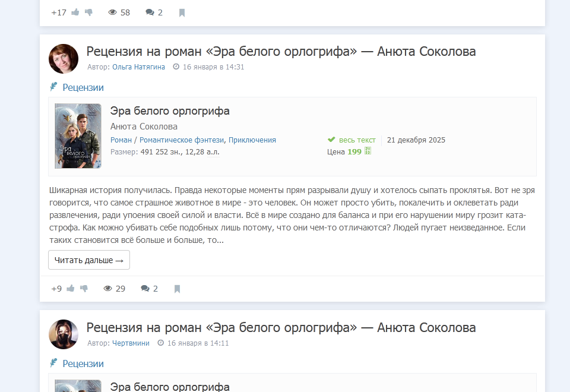The width and height of the screenshot is (570, 392).
Task: Open Романтическое фэнтези genre
Action: 182,140
